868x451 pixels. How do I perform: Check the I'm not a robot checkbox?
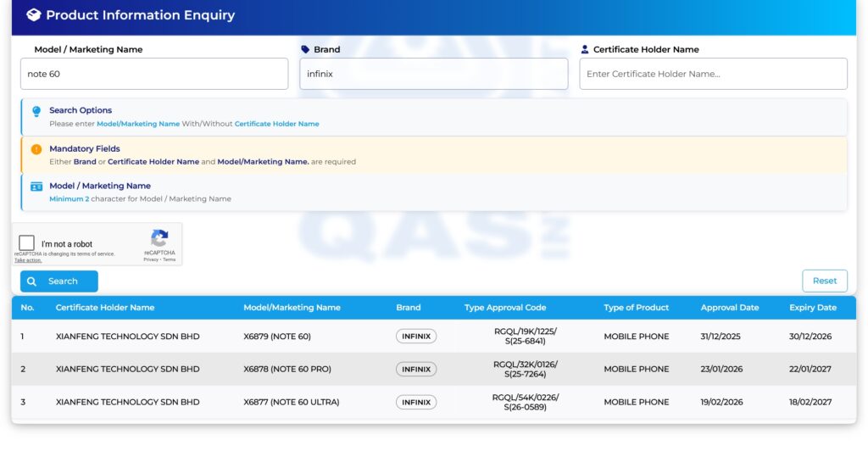(27, 243)
